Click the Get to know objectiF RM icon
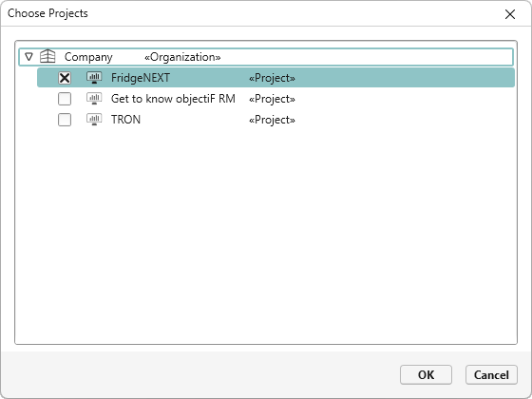The height and width of the screenshot is (399, 532). pos(94,99)
